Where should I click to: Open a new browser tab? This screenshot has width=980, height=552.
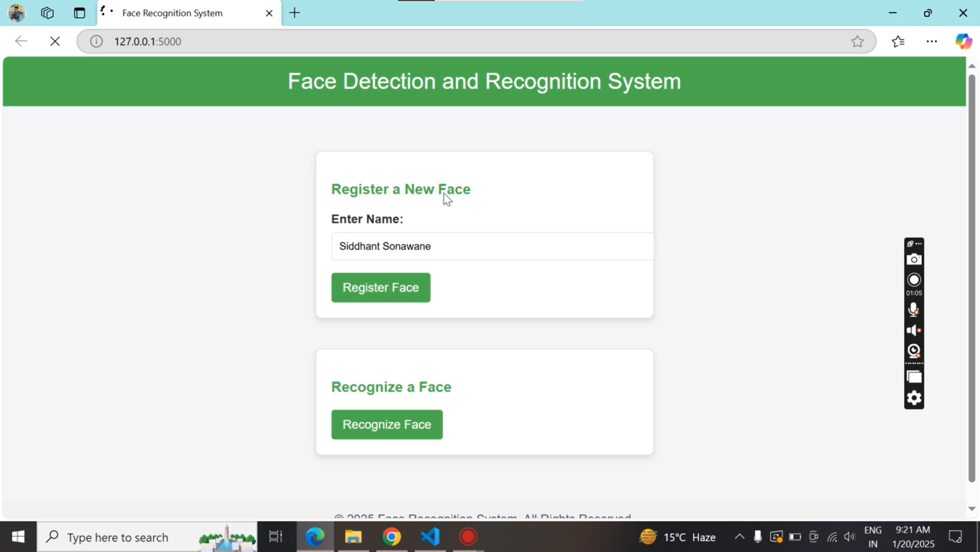[x=294, y=13]
